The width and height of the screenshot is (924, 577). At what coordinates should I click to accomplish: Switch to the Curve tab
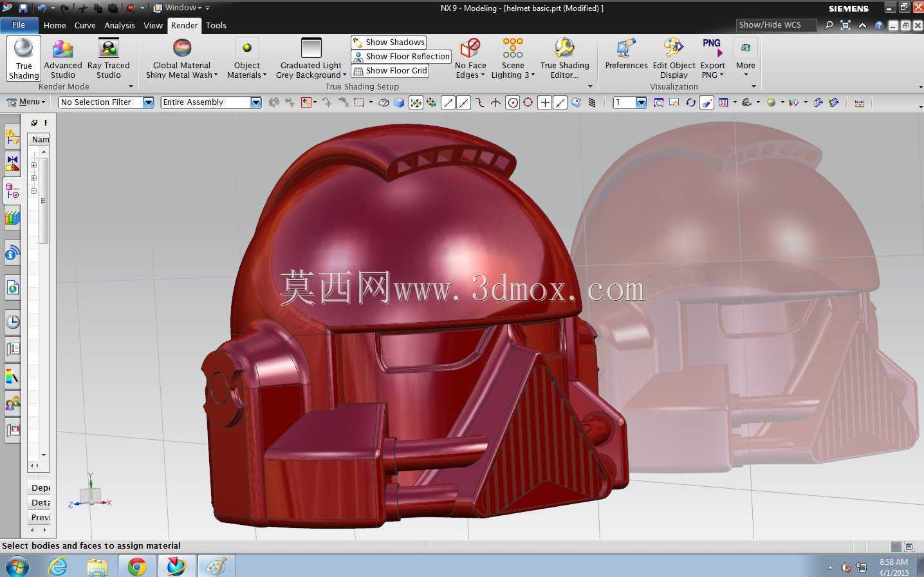click(85, 26)
